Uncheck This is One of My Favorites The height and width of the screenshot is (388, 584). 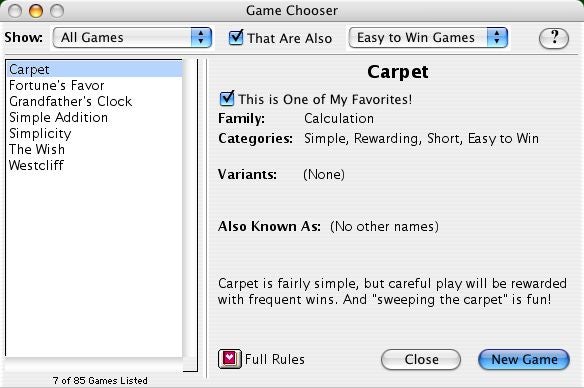click(227, 99)
